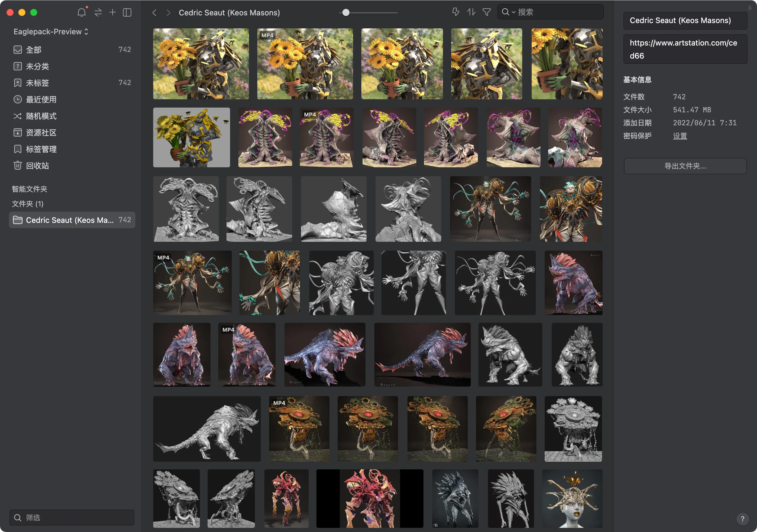Open the gold armored clown close-up thumbnail
Viewport: 757px width, 532px height.
point(571,209)
